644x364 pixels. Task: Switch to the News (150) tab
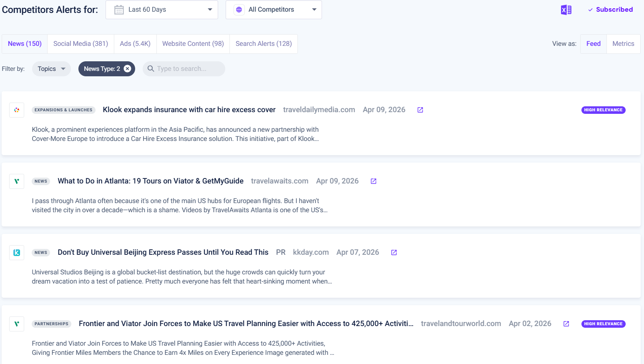25,44
